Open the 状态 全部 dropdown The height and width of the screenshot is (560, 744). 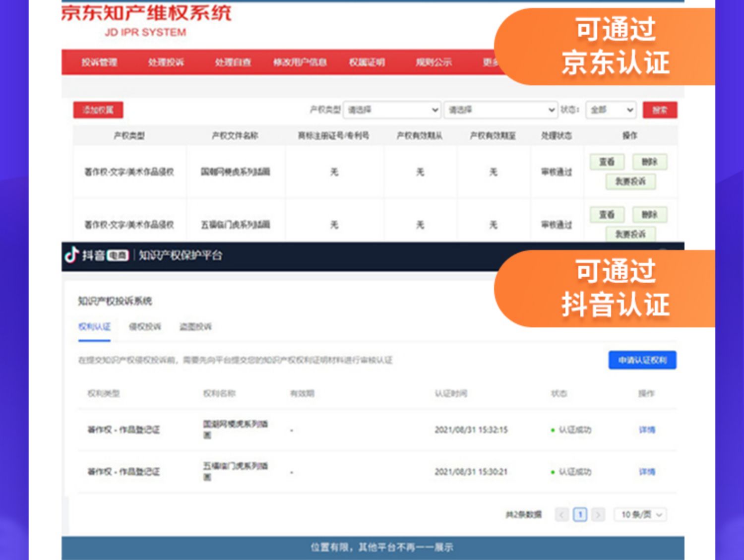click(611, 110)
